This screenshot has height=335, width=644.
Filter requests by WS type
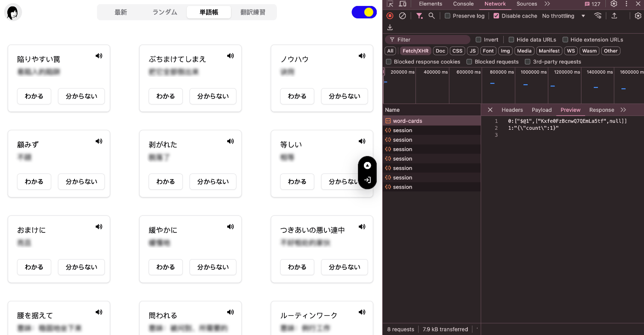point(571,51)
